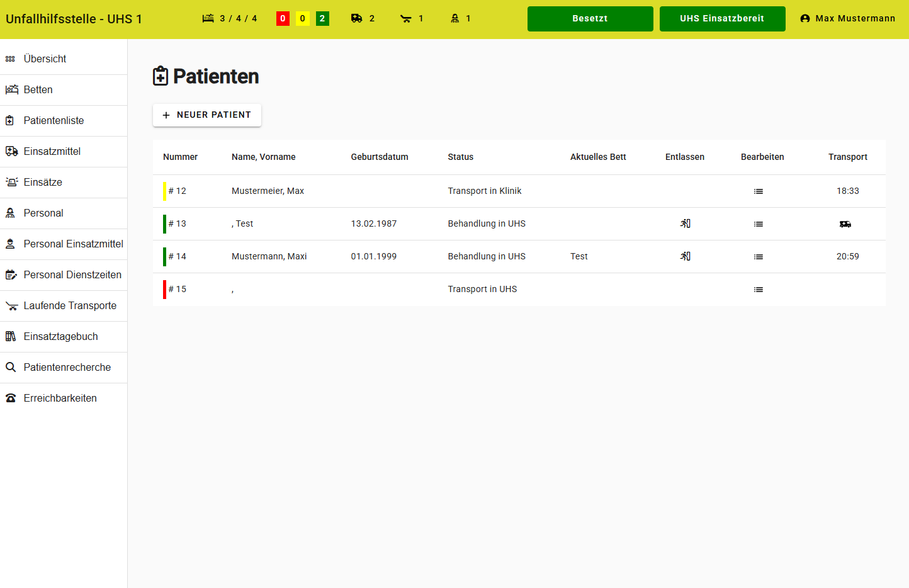The height and width of the screenshot is (588, 909).
Task: Click discharge icon for patient #13
Action: tap(685, 223)
